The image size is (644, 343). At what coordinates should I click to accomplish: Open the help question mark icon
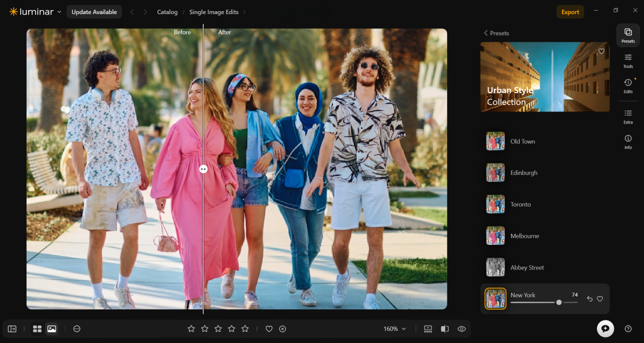click(x=628, y=329)
